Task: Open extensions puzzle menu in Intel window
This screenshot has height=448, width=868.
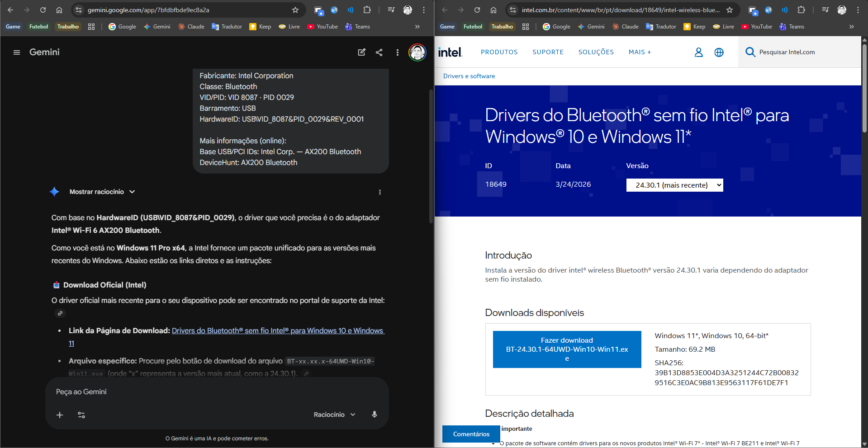Action: tap(801, 10)
